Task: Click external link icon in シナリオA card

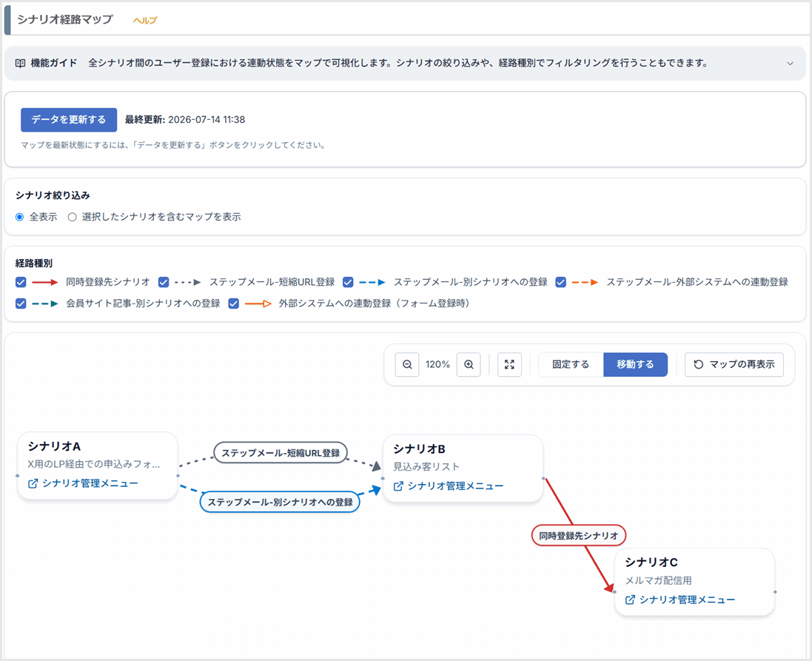Action: pos(33,483)
